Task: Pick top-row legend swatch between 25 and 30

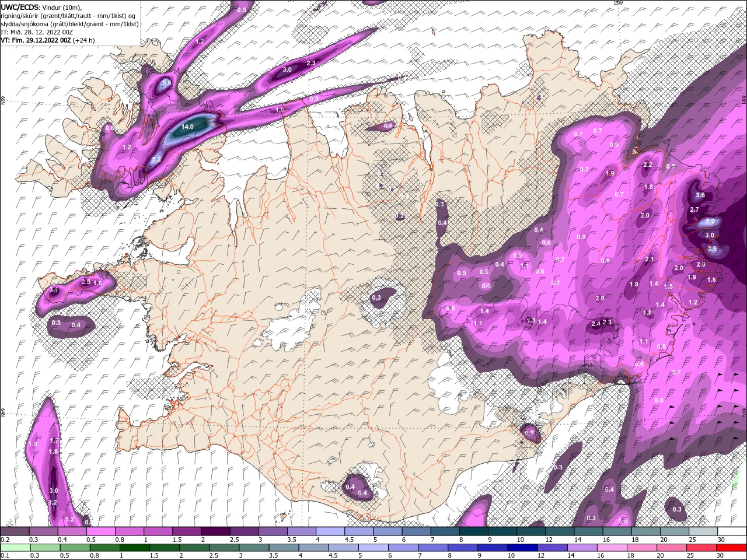Action: point(704,531)
